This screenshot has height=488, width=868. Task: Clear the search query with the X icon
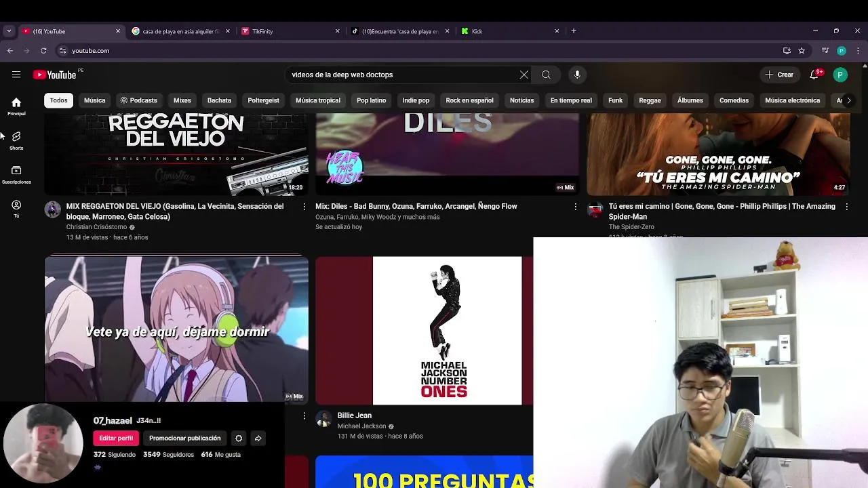click(524, 75)
